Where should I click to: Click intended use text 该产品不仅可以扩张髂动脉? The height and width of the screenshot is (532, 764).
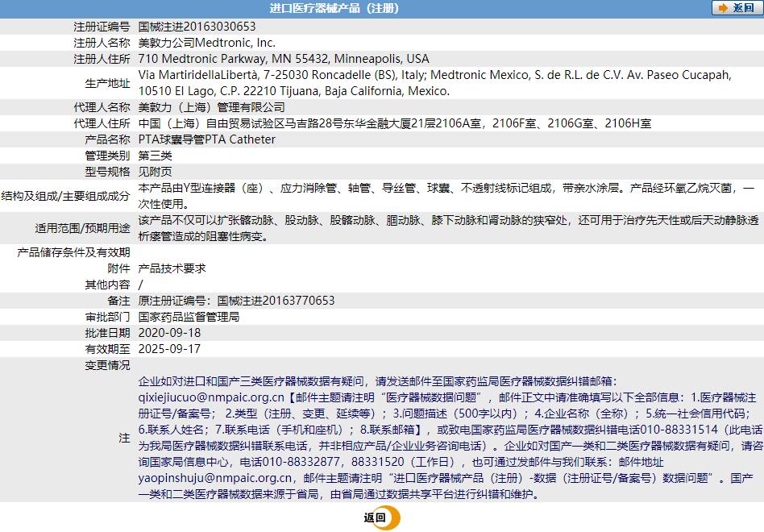[x=448, y=228]
